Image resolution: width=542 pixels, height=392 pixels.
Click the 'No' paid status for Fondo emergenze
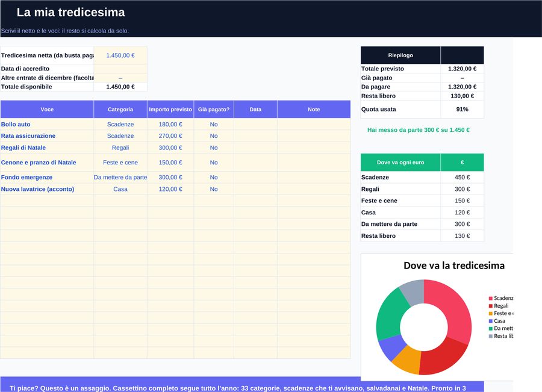(214, 177)
